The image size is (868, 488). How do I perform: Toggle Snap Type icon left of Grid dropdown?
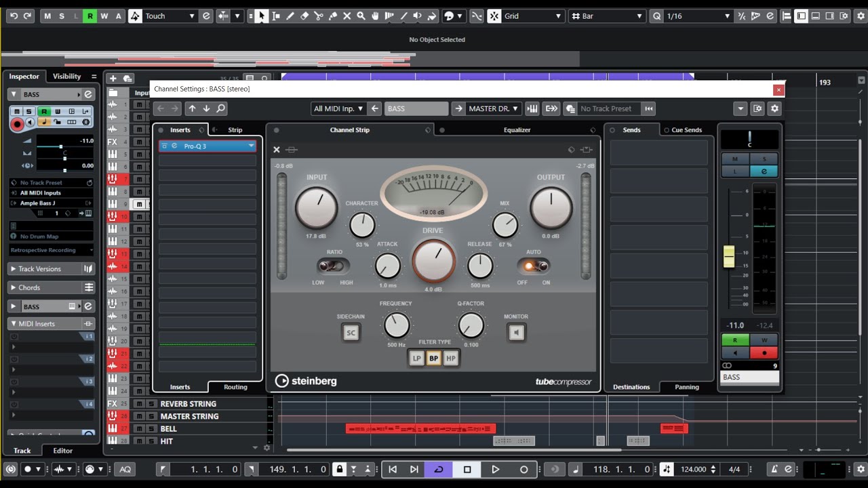coord(495,16)
